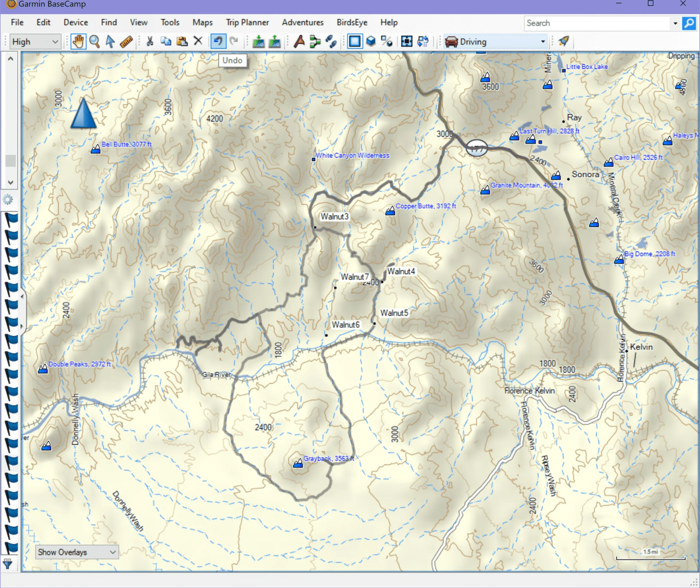This screenshot has width=700, height=588.
Task: Click the sidebar scroll-down arrow
Action: (11, 182)
